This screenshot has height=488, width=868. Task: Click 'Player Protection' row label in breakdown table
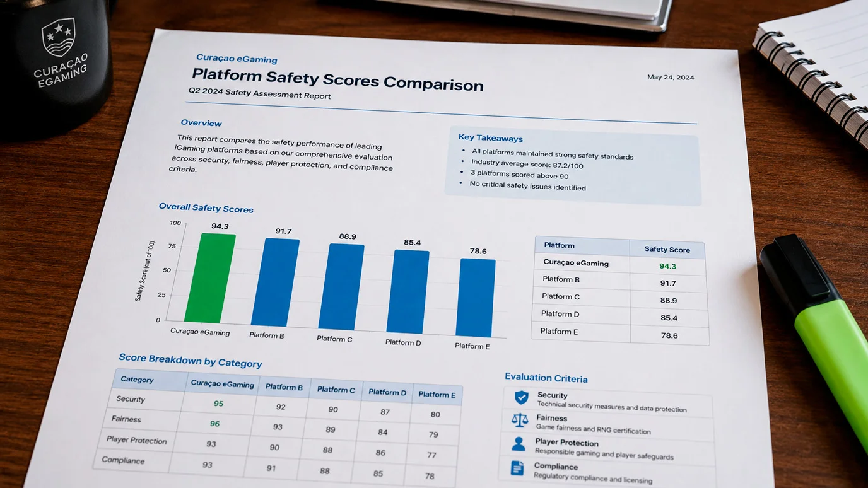tap(137, 440)
